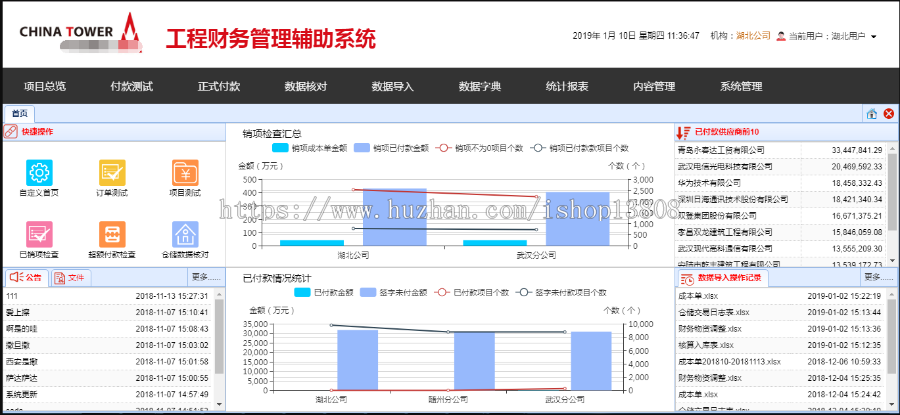Toggle the 销项成本单金额 legend series
This screenshot has width=900, height=415.
click(x=311, y=148)
